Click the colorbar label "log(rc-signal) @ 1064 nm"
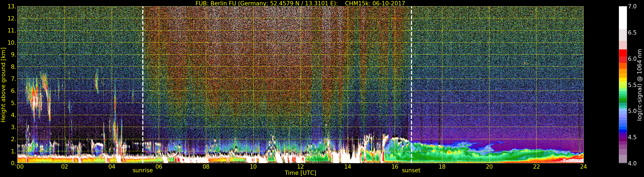 (640, 85)
